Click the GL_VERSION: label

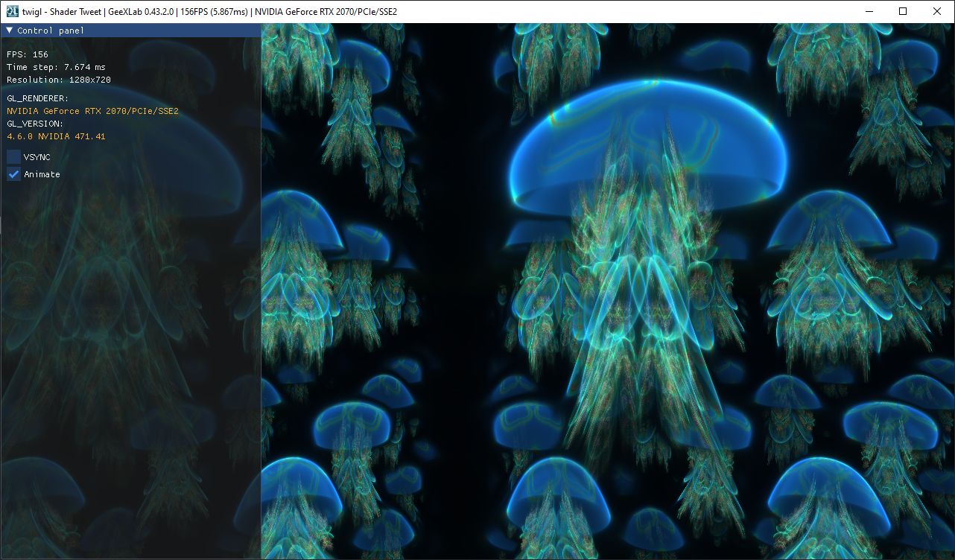tap(35, 124)
